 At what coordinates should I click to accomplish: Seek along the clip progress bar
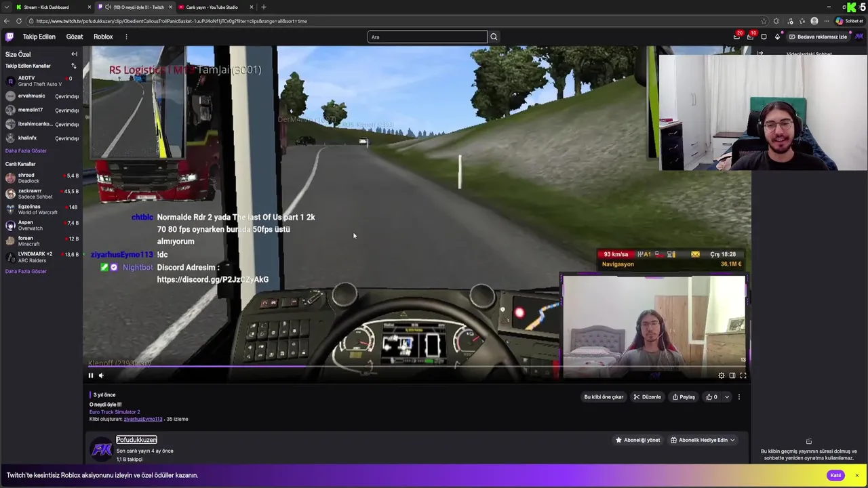(x=417, y=367)
